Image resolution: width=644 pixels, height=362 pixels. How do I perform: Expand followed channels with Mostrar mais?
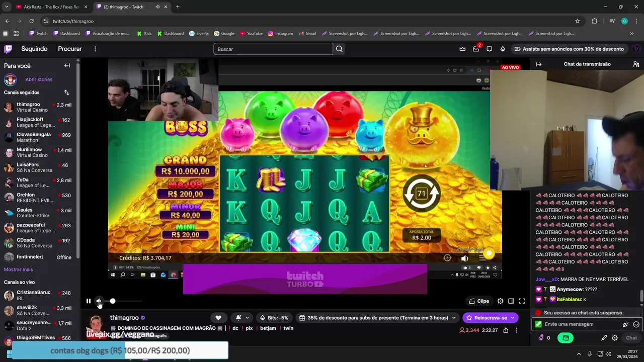18,269
